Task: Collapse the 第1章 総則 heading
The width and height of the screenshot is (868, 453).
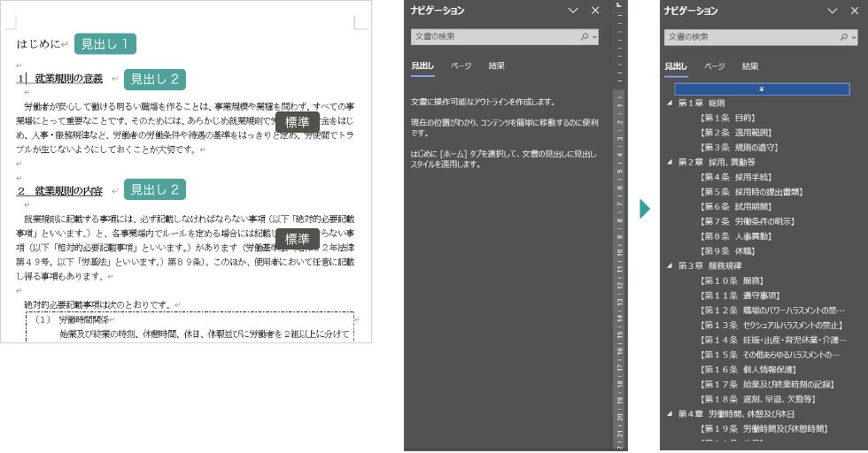Action: click(670, 104)
